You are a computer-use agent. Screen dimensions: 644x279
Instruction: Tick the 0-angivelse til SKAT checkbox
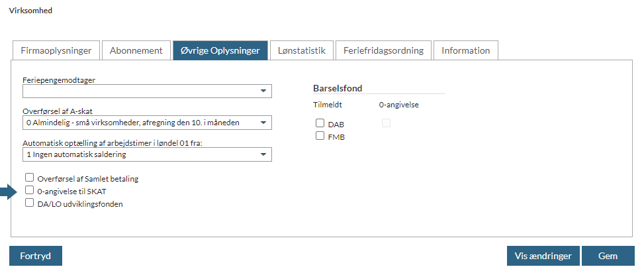tap(29, 191)
